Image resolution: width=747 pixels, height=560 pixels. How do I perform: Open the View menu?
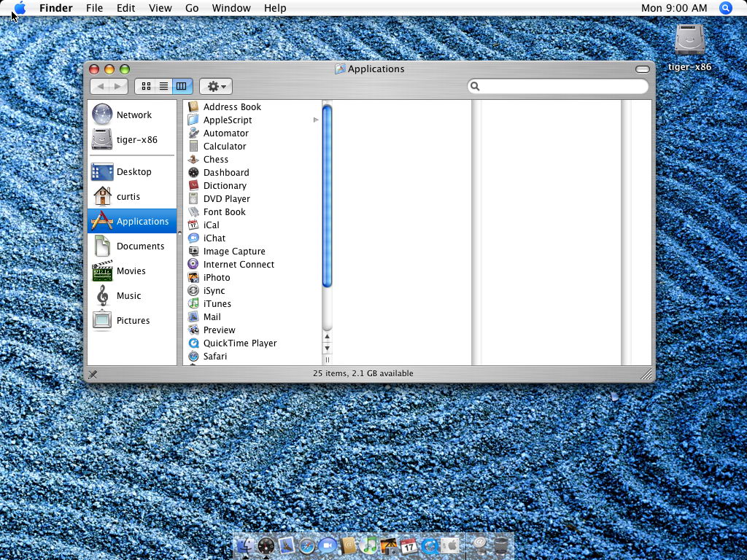[160, 8]
